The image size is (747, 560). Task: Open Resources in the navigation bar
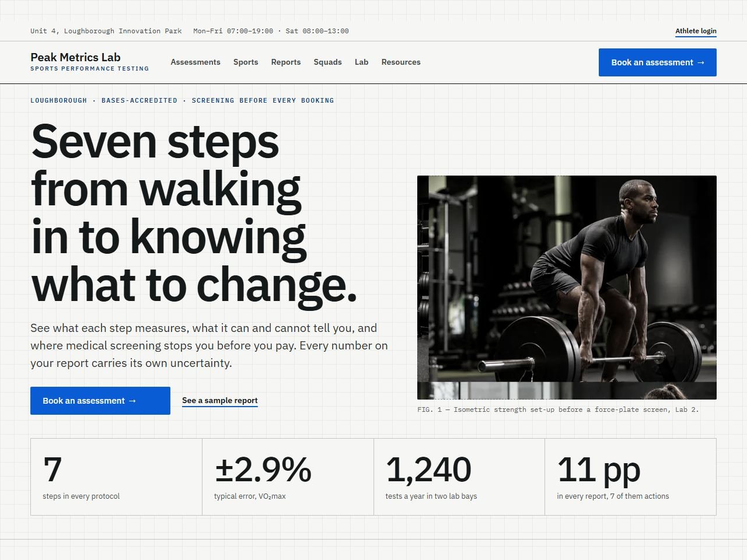[401, 62]
